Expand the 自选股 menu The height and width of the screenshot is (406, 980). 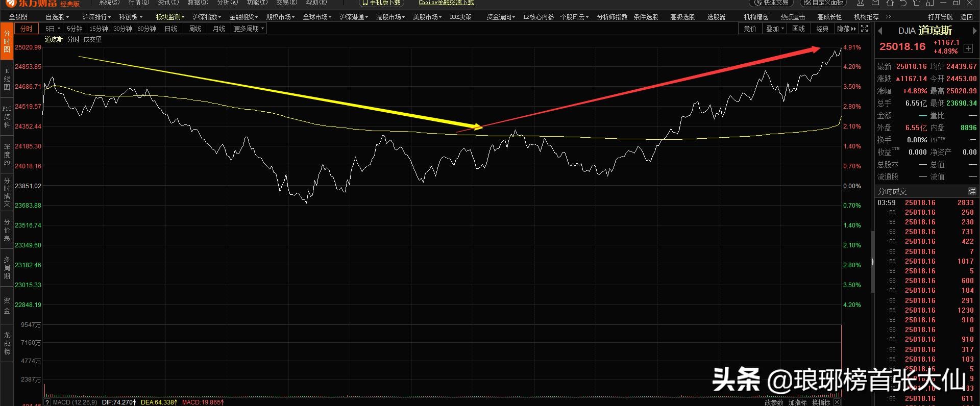coord(57,17)
